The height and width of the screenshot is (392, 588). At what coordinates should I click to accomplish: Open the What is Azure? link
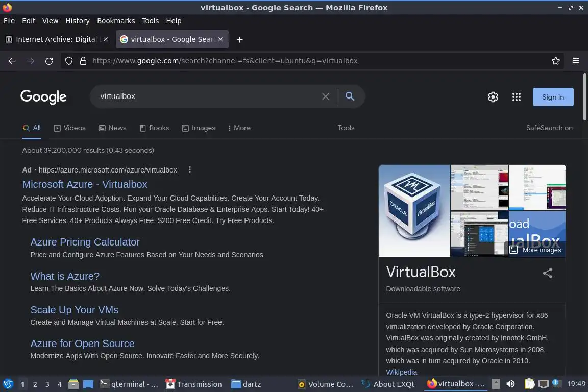[x=65, y=277]
